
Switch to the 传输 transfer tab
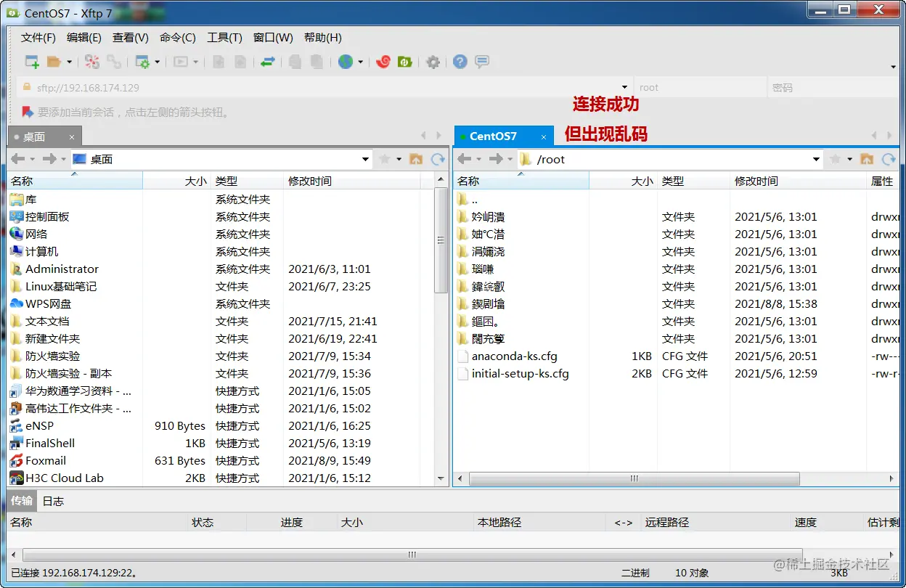(x=22, y=501)
